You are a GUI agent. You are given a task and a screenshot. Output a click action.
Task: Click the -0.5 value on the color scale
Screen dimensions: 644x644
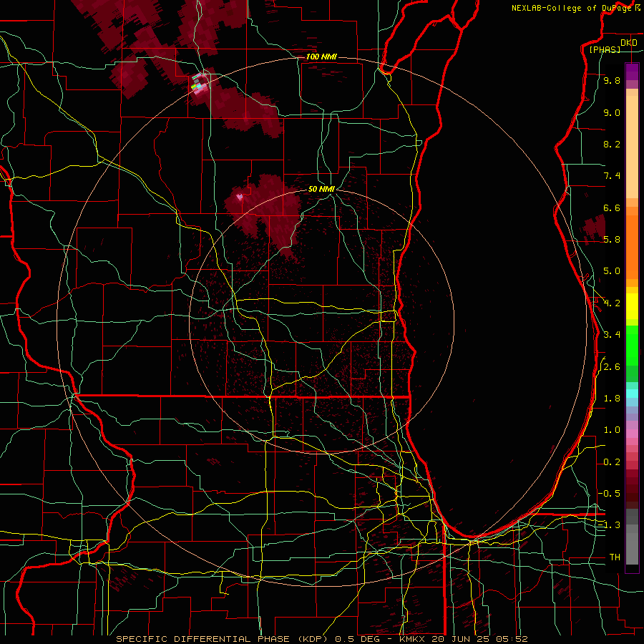(609, 494)
